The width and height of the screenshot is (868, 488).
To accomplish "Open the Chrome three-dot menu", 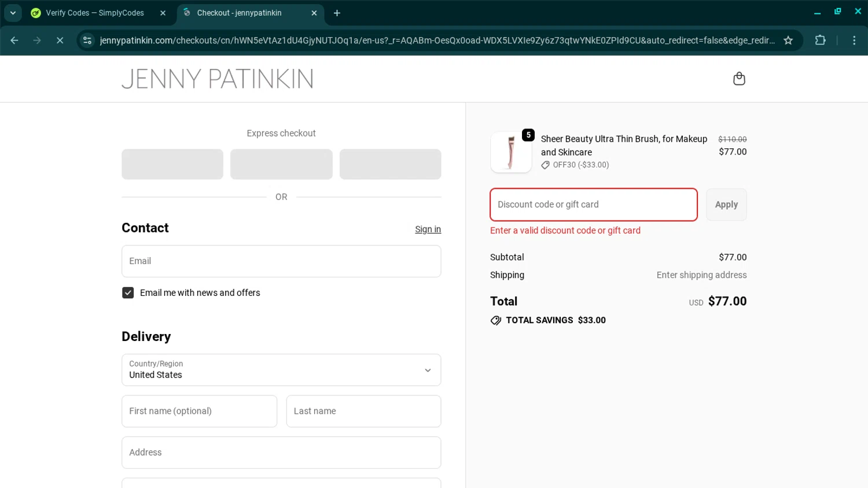I will pos(854,41).
